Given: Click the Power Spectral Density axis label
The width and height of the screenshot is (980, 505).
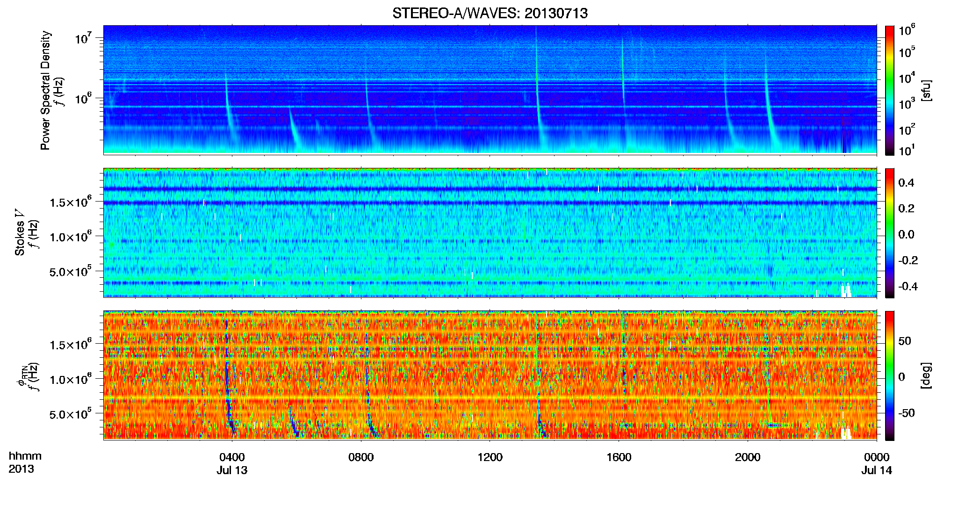Looking at the screenshot, I should coord(45,90).
